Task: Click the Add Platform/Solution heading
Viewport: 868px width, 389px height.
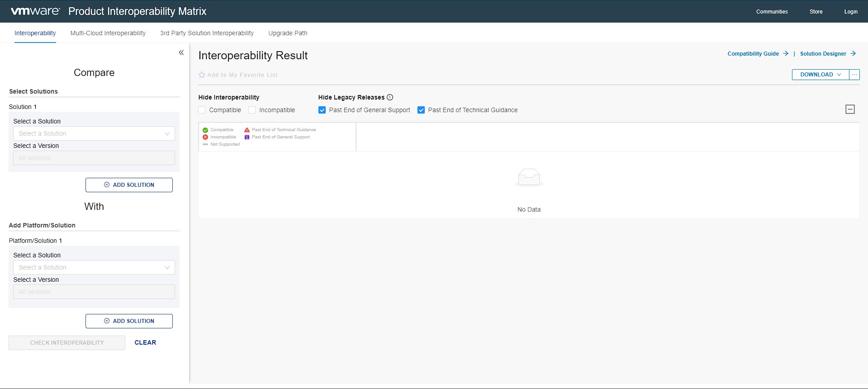Action: point(42,225)
